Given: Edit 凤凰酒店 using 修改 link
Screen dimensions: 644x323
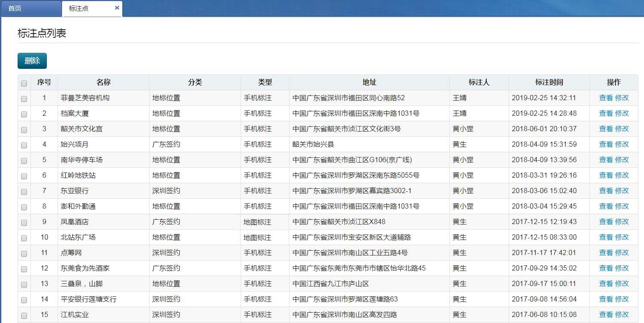Looking at the screenshot, I should point(622,221).
